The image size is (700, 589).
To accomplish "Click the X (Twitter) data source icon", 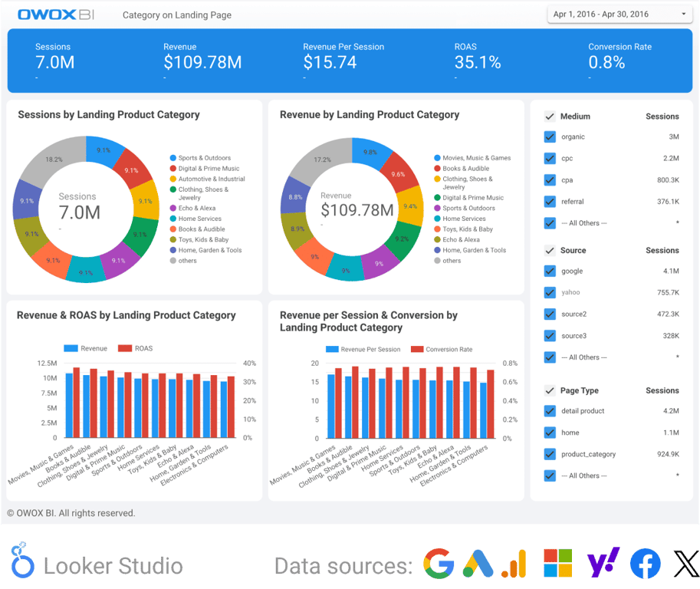I will [x=686, y=564].
